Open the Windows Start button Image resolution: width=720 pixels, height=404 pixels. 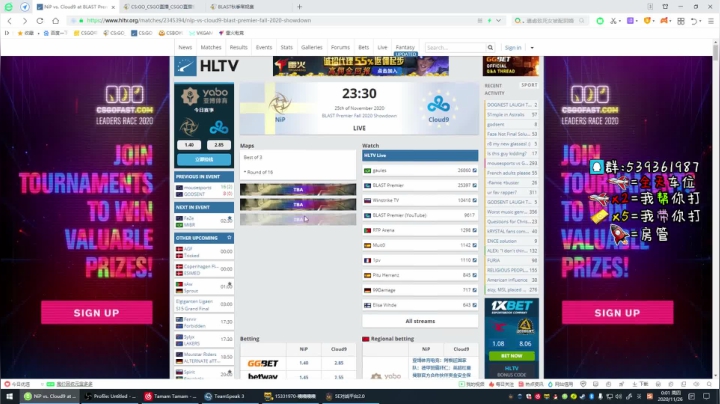tap(9, 396)
